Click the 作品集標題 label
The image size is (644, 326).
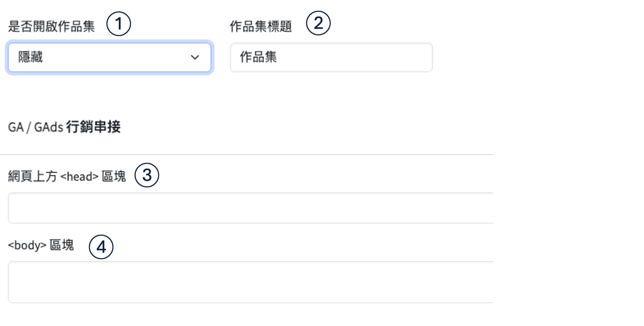click(261, 26)
